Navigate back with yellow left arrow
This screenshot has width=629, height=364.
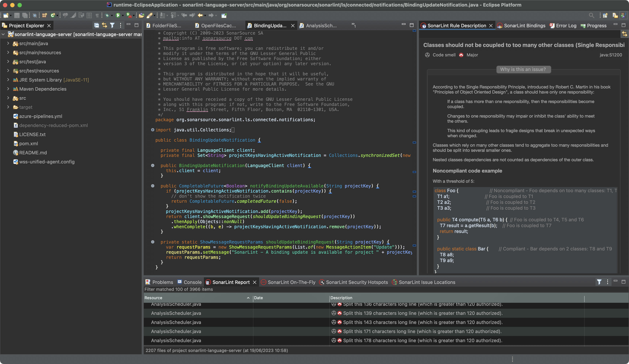(200, 15)
